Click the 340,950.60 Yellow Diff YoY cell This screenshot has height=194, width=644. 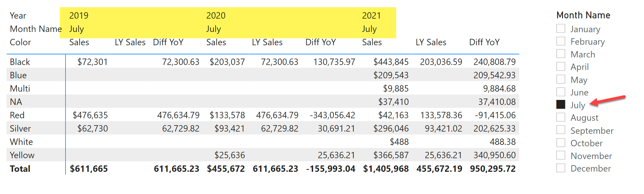click(495, 155)
